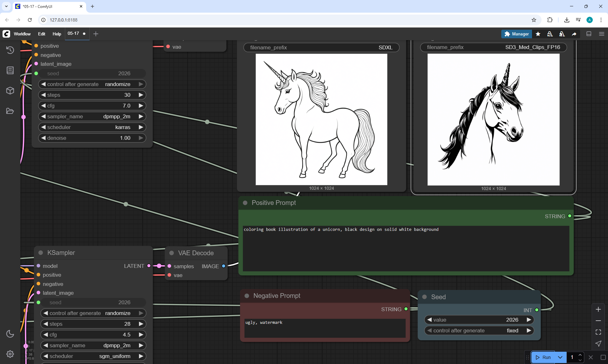Collapse the Seed node via its dot
This screenshot has width=608, height=364.
(425, 297)
